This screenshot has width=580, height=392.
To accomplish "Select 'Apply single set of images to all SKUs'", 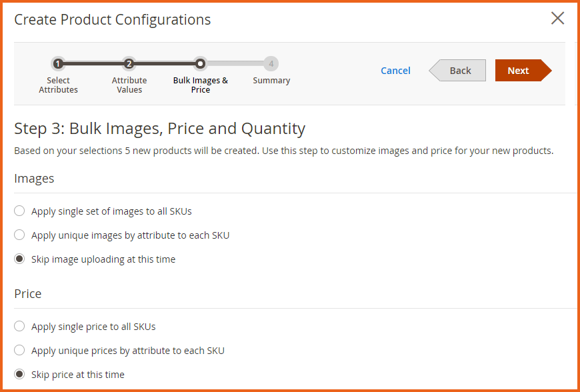I will click(x=19, y=211).
